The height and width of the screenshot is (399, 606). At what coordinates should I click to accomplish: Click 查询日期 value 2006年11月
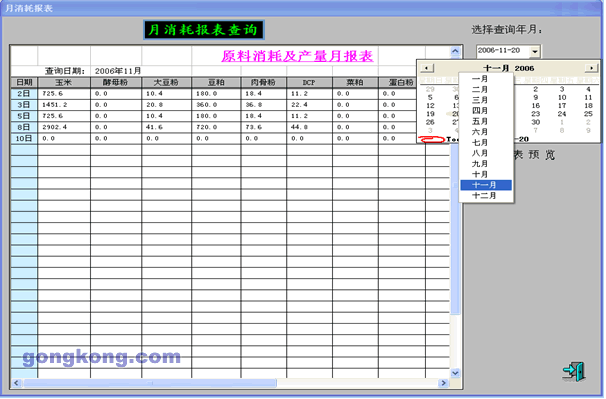[118, 71]
